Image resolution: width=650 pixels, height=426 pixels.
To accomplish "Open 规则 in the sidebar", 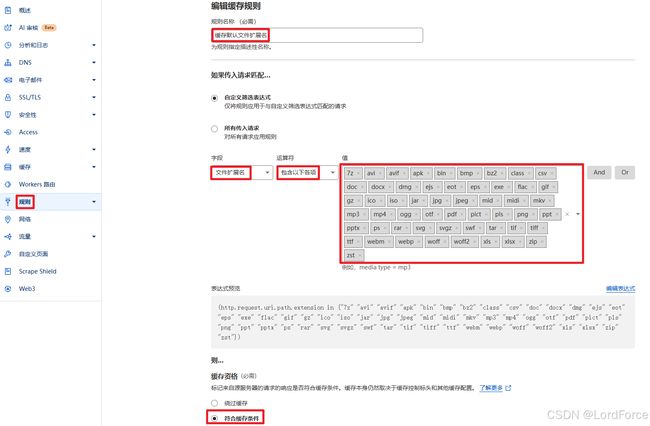I will (x=25, y=202).
